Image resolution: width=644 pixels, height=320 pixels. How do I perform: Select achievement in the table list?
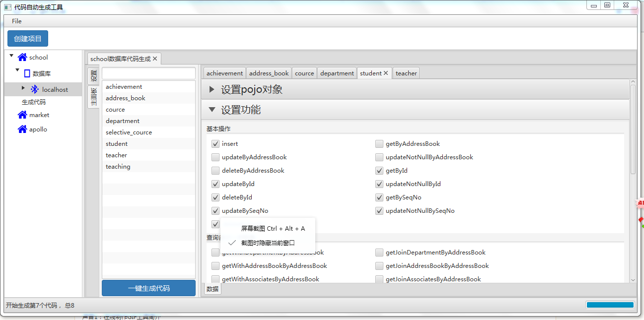coord(148,87)
